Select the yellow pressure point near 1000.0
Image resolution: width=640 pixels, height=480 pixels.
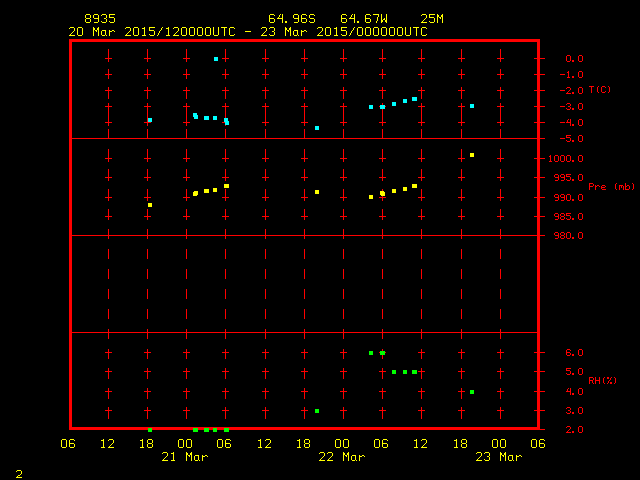[x=472, y=155]
